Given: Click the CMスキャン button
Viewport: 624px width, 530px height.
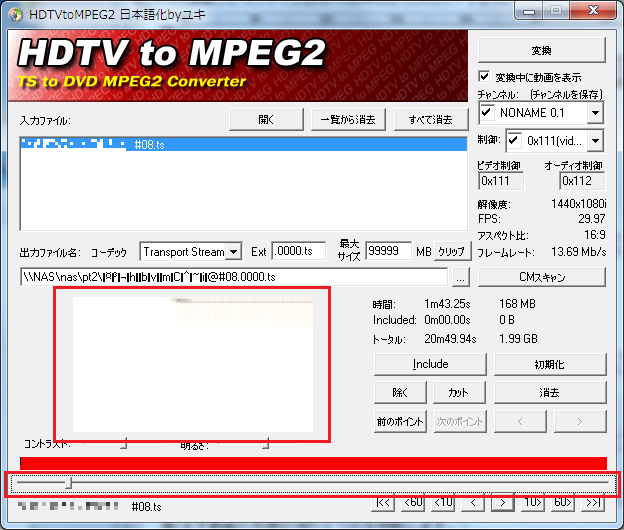Looking at the screenshot, I should 542,277.
